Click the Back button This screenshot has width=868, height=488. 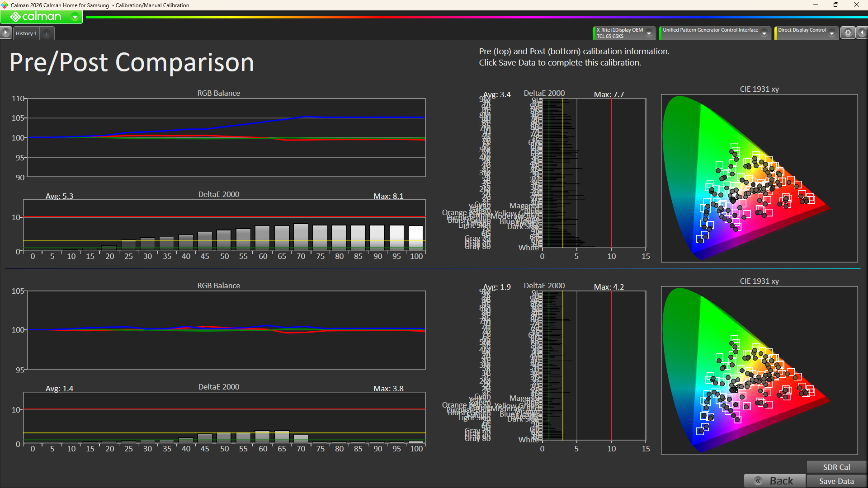(775, 481)
